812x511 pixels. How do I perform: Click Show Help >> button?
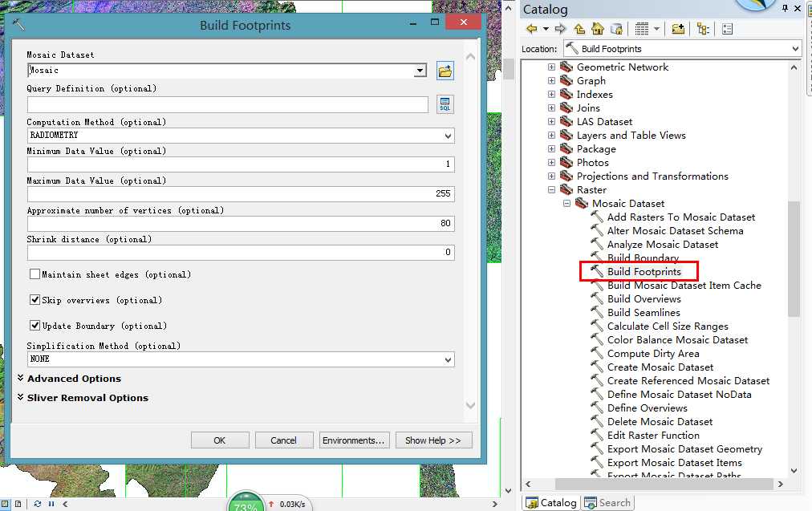(433, 440)
